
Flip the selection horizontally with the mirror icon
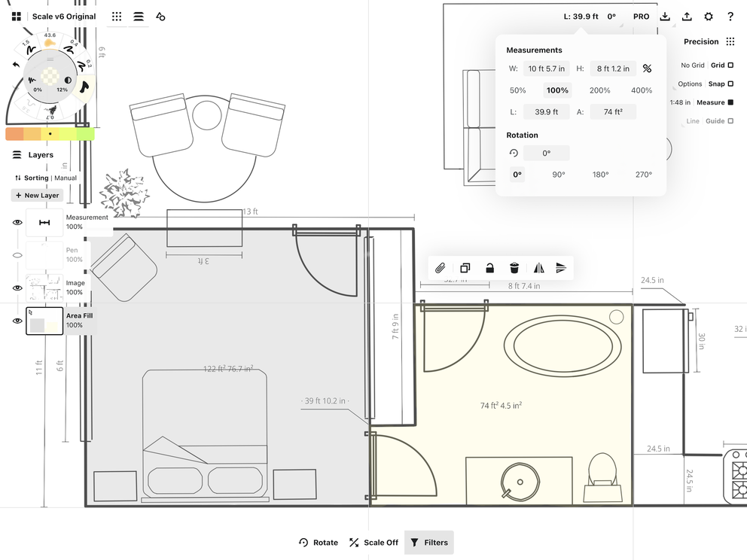538,267
